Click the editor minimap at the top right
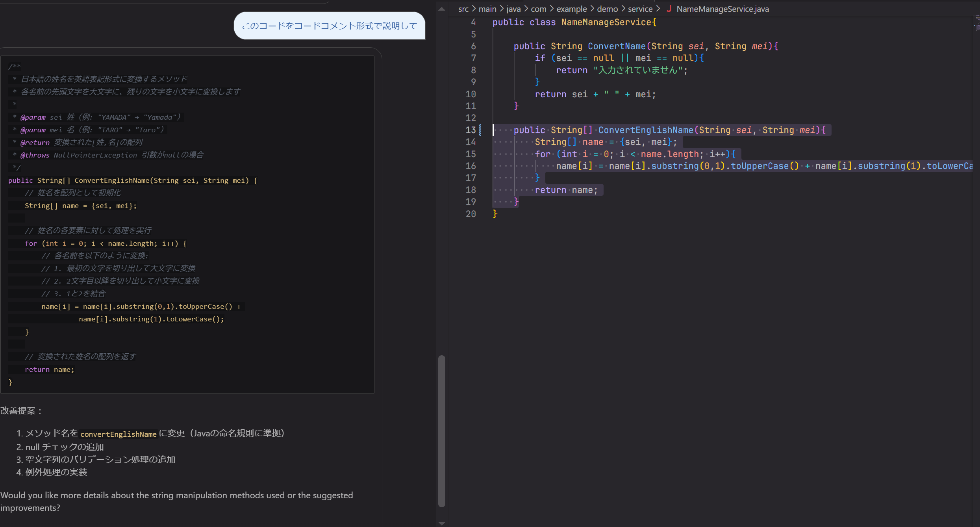This screenshot has height=527, width=980. click(x=976, y=24)
